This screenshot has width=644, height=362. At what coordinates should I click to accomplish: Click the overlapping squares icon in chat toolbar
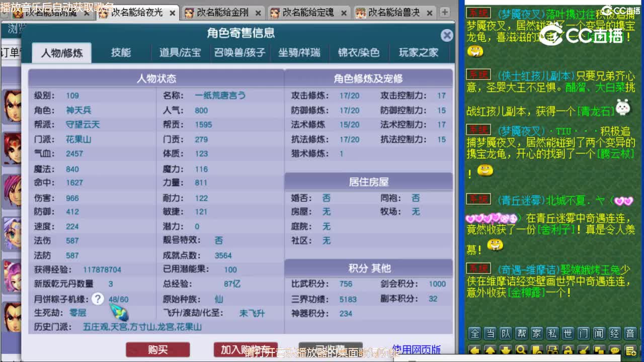[599, 350]
